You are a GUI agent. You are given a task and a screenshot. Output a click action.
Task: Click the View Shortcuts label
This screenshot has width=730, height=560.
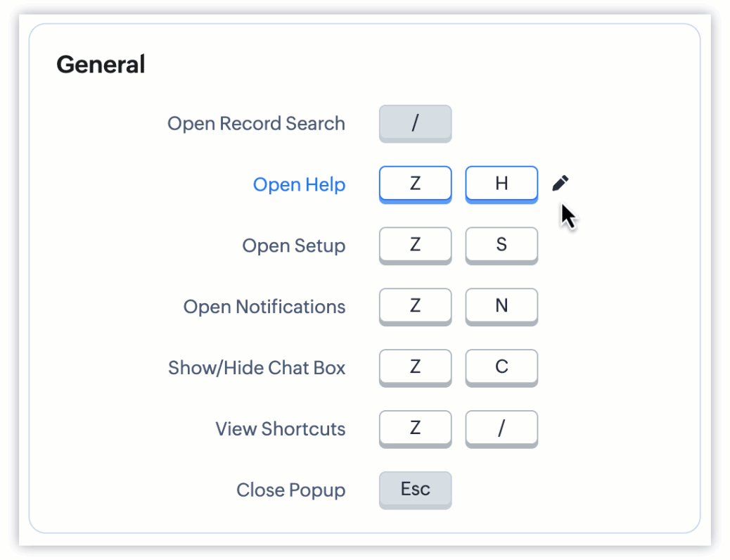pyautogui.click(x=281, y=428)
